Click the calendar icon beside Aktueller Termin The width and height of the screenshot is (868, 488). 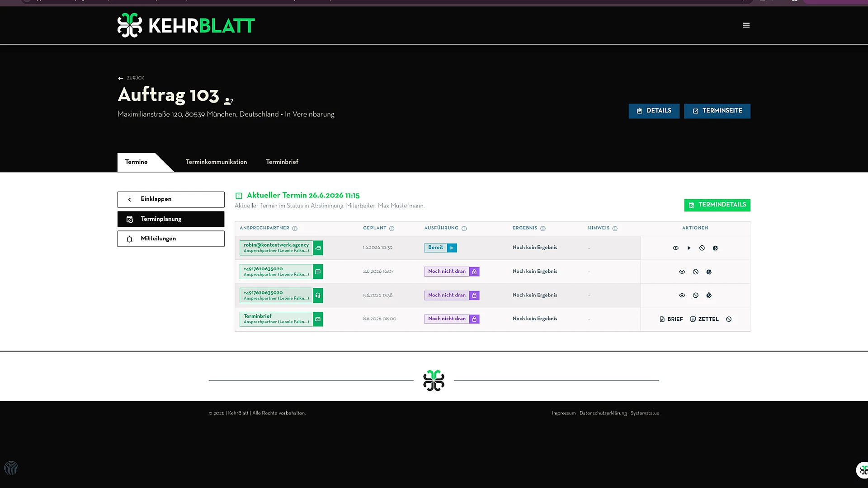pyautogui.click(x=239, y=196)
